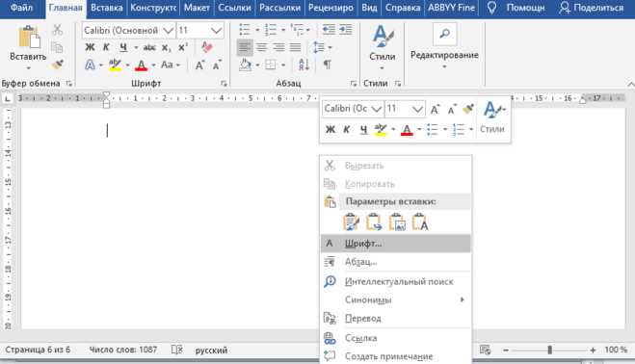Click bold Ж on mini toolbar
Screen dimensions: 635x364
pyautogui.click(x=331, y=130)
